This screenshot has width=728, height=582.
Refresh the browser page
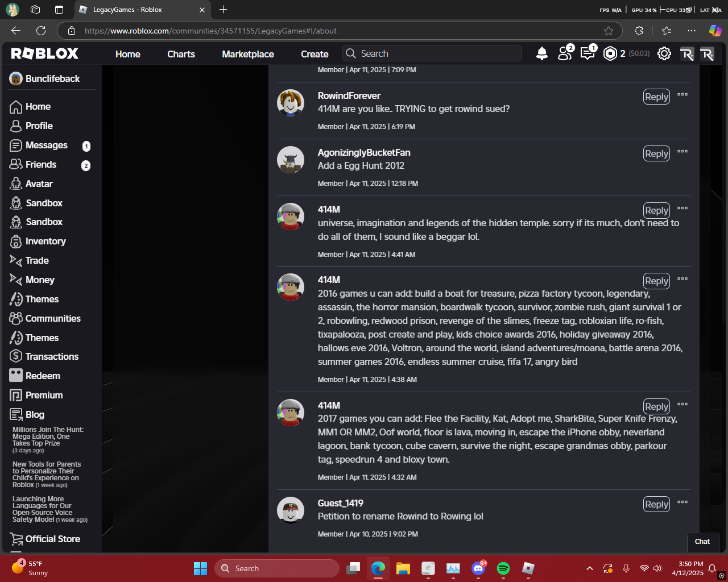41,31
